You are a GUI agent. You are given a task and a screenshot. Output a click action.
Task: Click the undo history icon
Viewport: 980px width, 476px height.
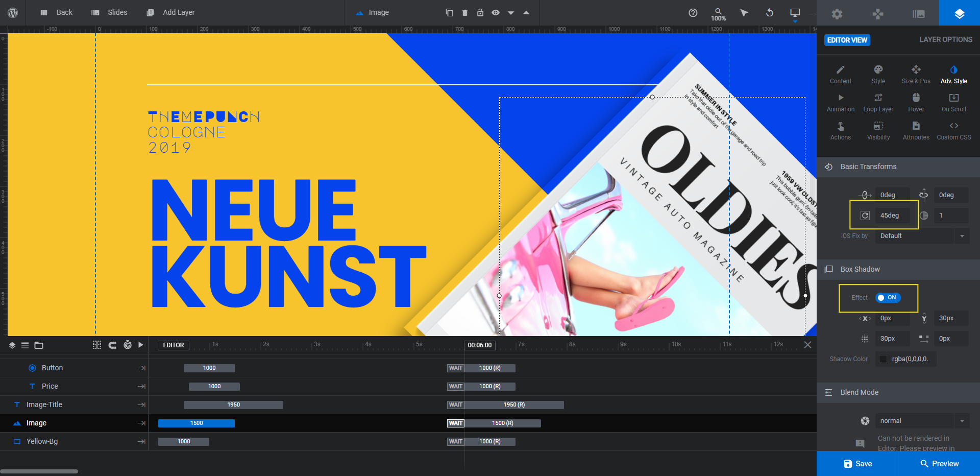pyautogui.click(x=770, y=13)
